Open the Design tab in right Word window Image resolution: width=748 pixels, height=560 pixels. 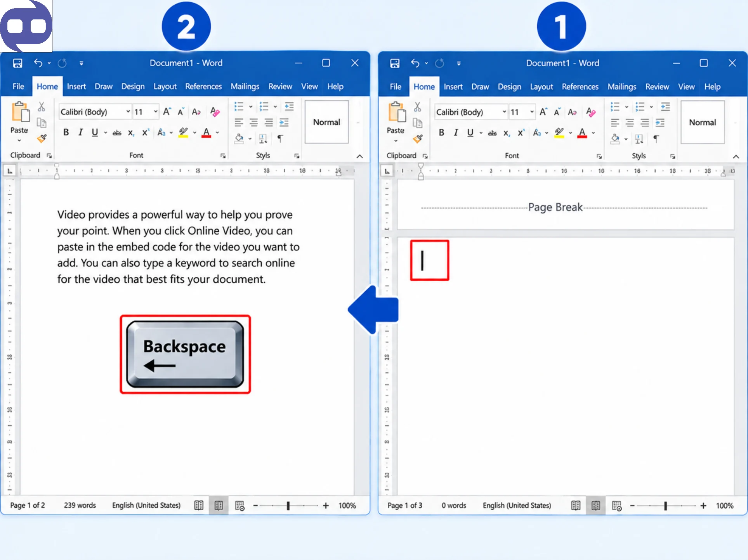510,87
